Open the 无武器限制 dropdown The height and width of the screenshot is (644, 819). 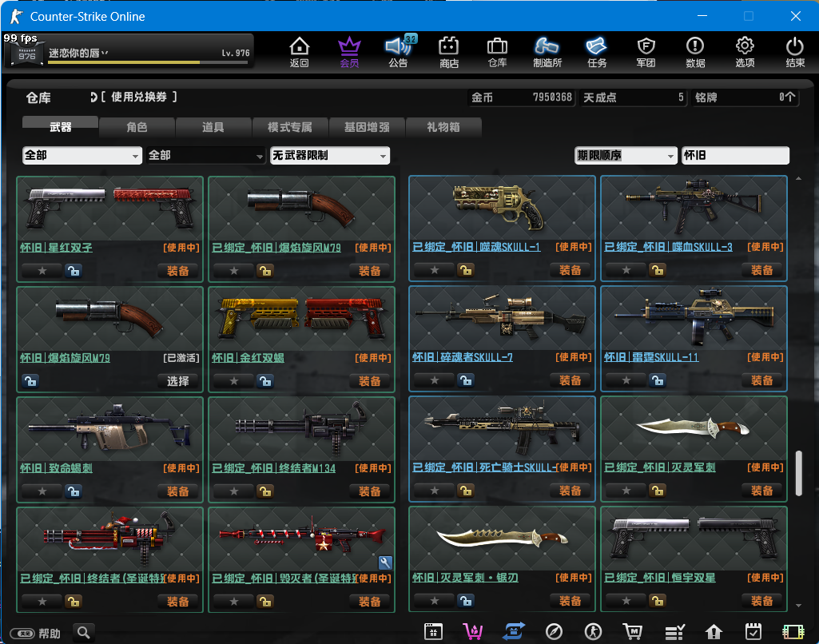(330, 155)
